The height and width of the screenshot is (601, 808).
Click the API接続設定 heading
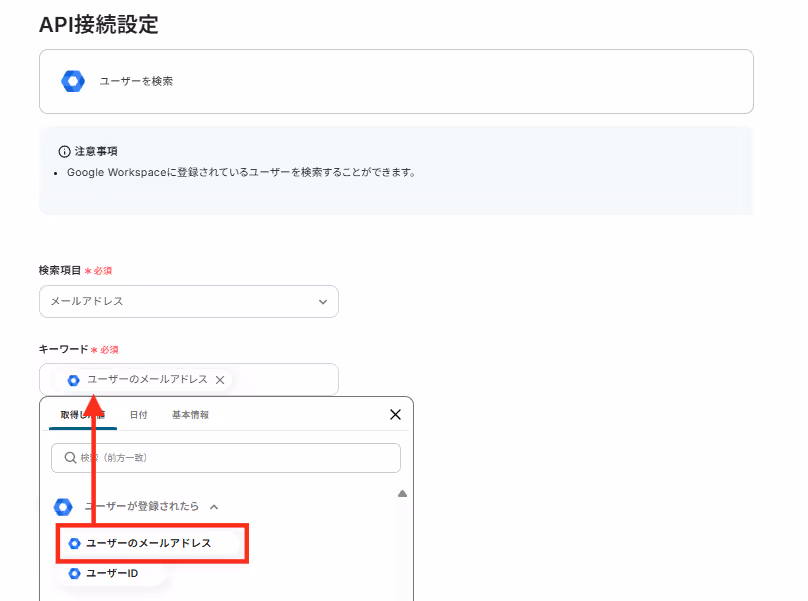coord(99,24)
